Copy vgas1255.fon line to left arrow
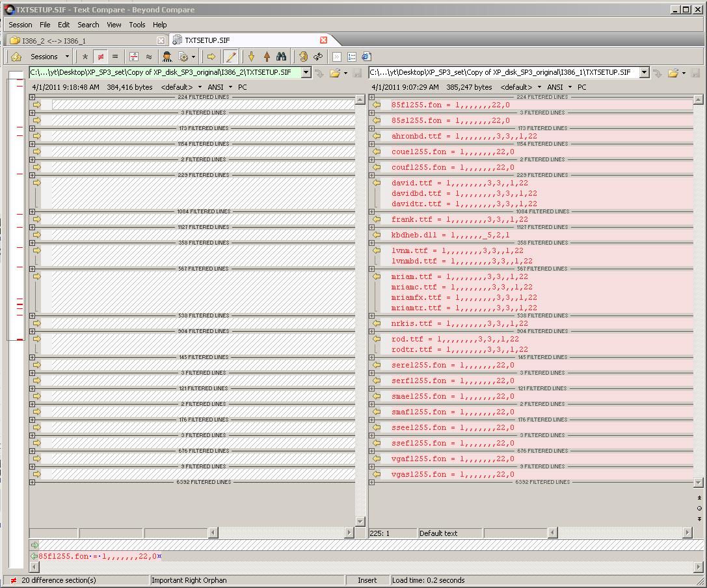707x588 pixels. click(x=377, y=474)
